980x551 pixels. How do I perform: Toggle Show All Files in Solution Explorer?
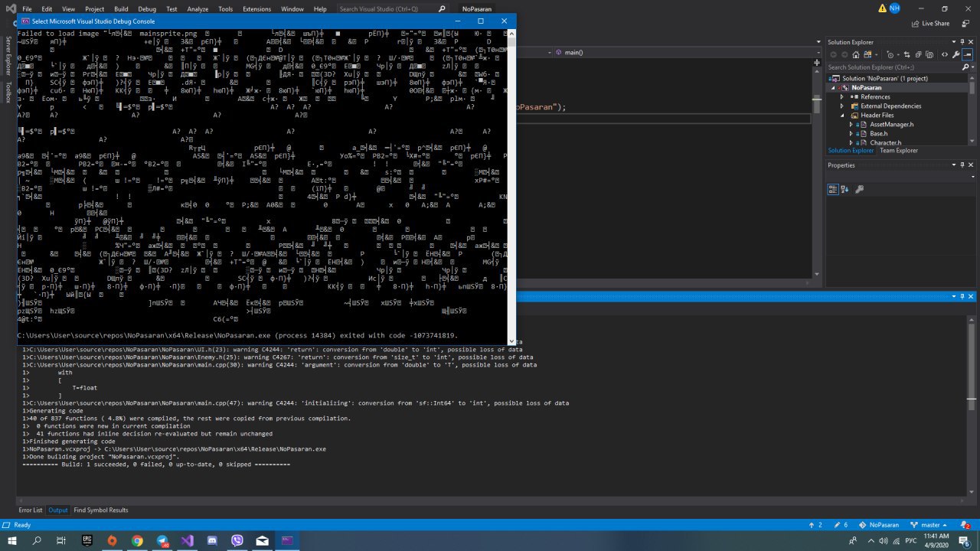coord(929,54)
